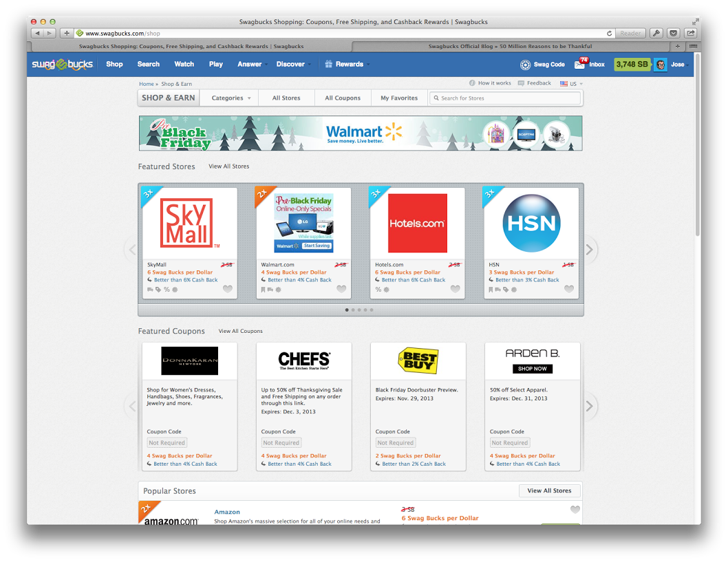Open the Inbox envelope icon
The width and height of the screenshot is (728, 562).
pos(579,65)
